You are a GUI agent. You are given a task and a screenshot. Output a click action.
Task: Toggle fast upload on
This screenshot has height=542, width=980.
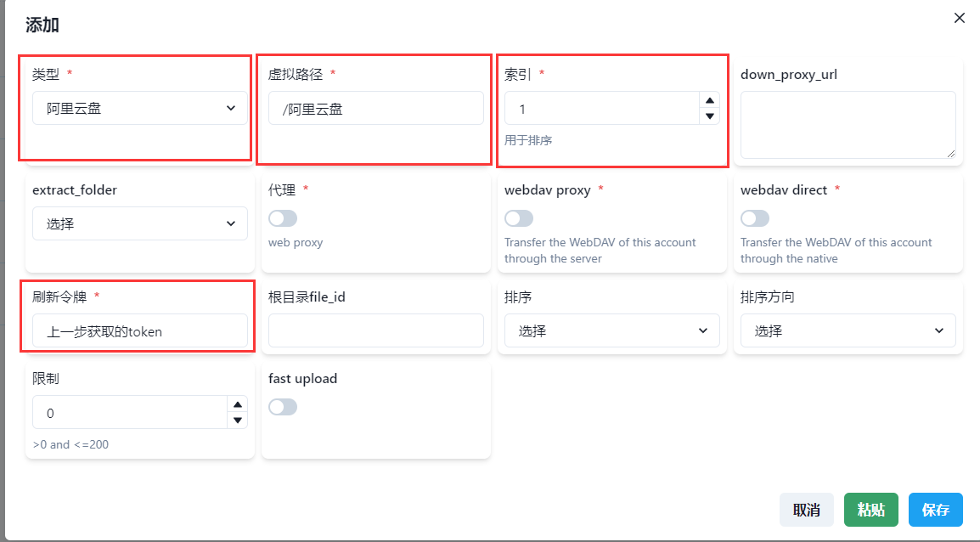(283, 407)
